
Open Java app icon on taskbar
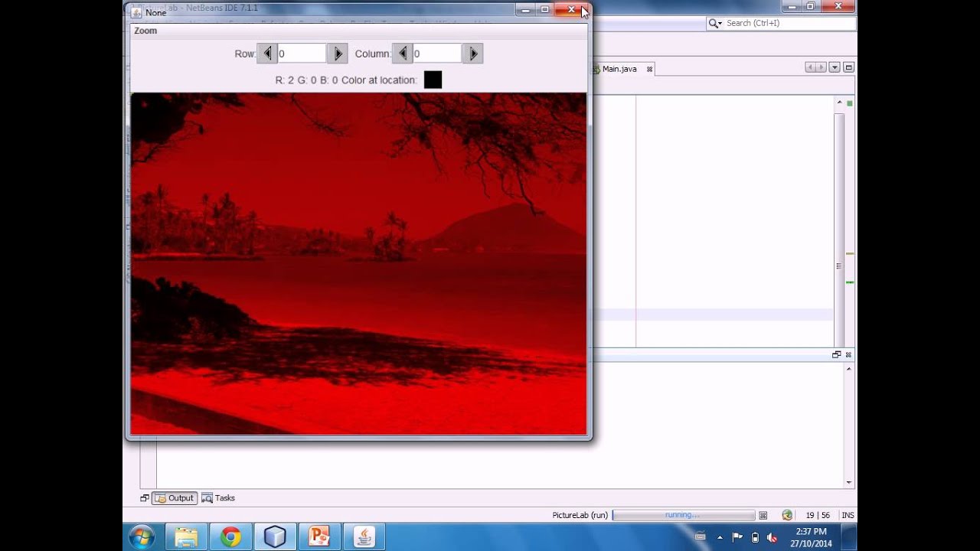364,537
